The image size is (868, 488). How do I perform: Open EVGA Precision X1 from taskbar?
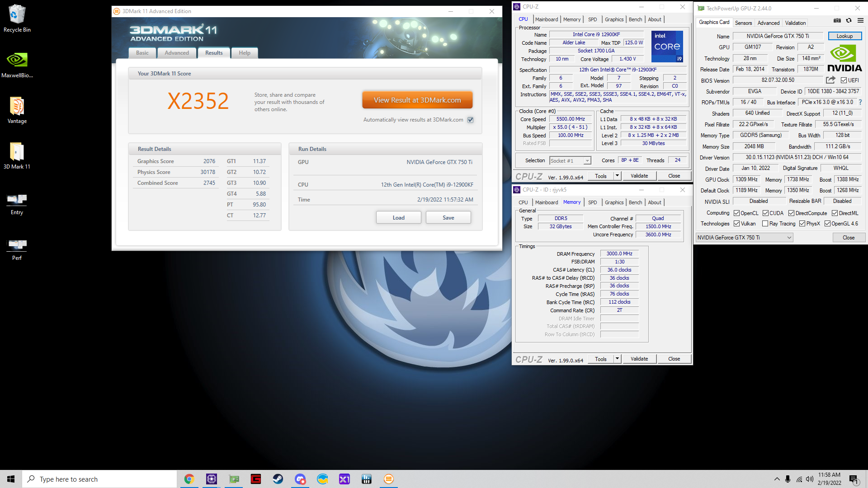click(344, 479)
